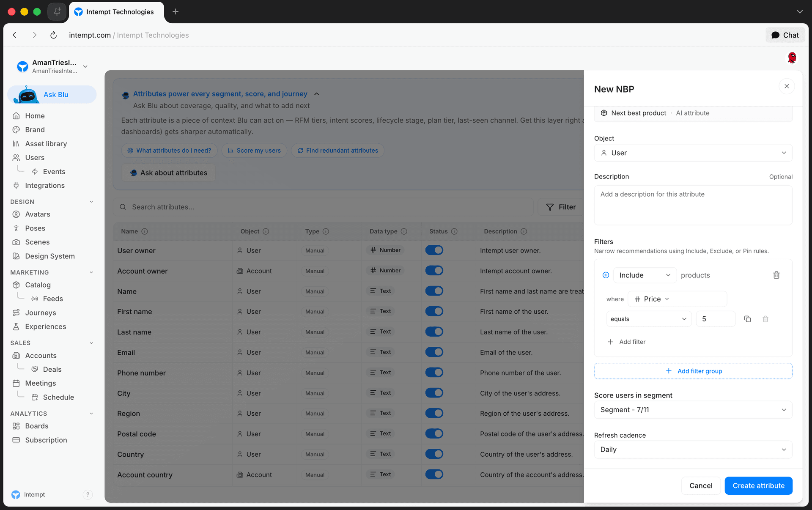Click the Description text area

pyautogui.click(x=693, y=205)
